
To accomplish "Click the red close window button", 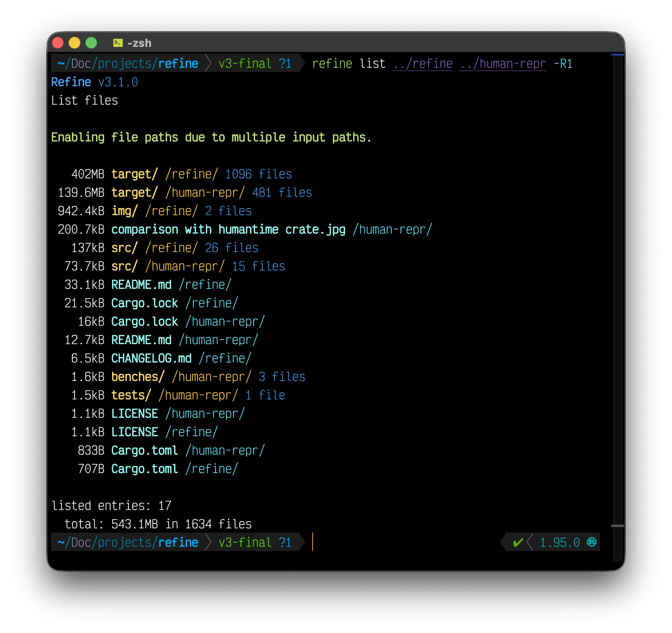I will pos(58,43).
